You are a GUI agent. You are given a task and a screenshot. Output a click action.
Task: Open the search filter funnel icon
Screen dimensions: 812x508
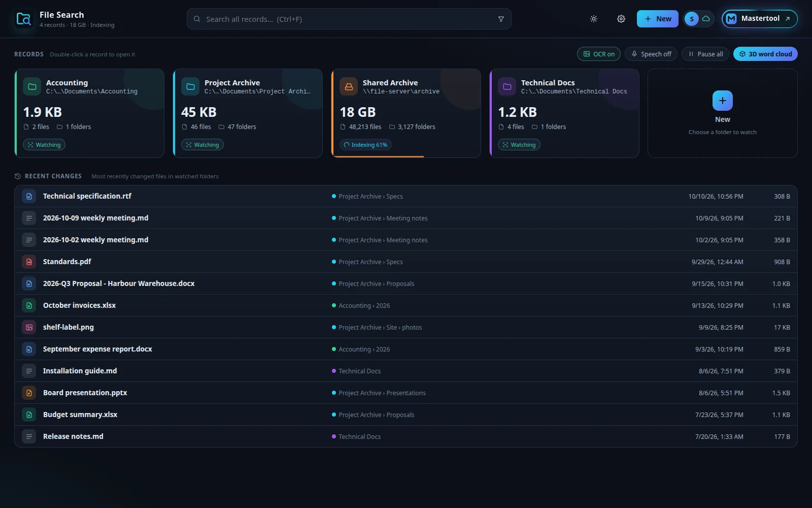(x=501, y=19)
